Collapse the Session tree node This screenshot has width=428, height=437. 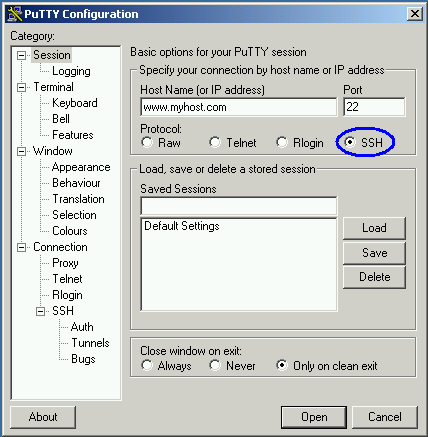pyautogui.click(x=21, y=55)
